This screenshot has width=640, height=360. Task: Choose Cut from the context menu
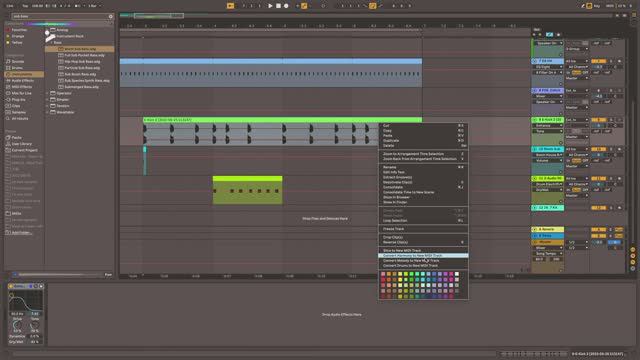pyautogui.click(x=423, y=126)
